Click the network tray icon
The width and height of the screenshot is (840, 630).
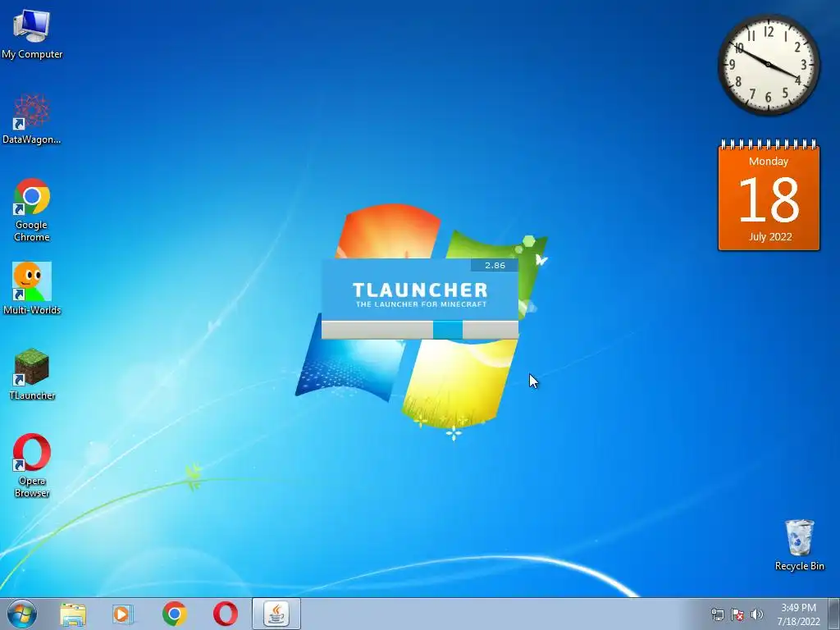717,614
